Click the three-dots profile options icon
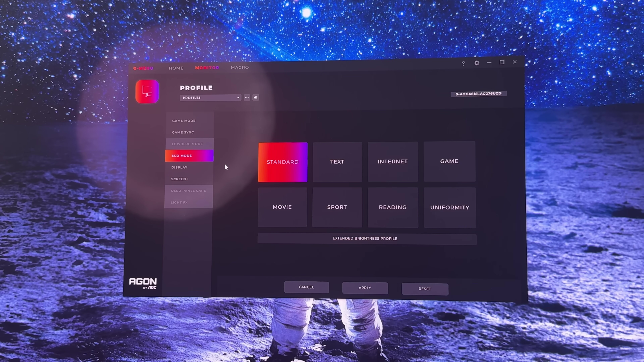 [x=247, y=97]
